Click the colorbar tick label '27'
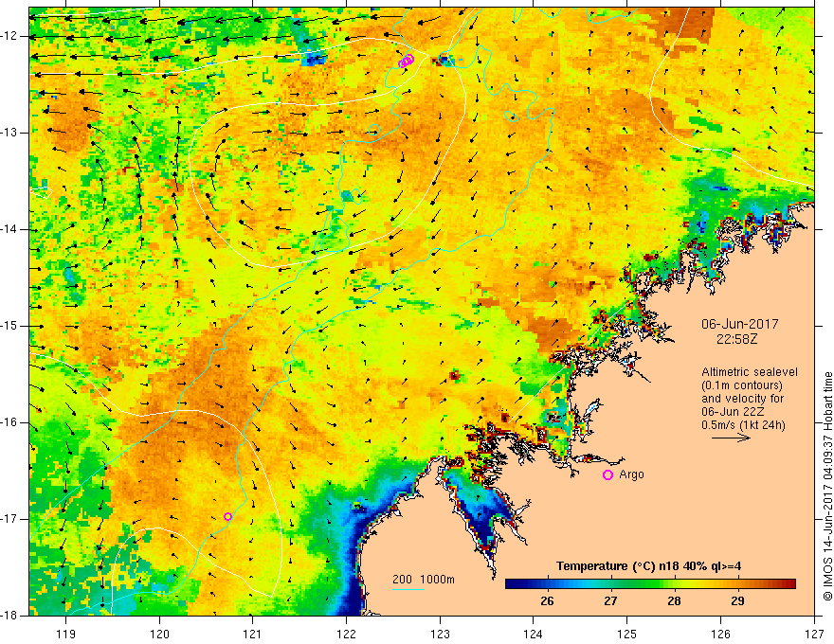Viewport: 834px width, 644px height. point(610,601)
